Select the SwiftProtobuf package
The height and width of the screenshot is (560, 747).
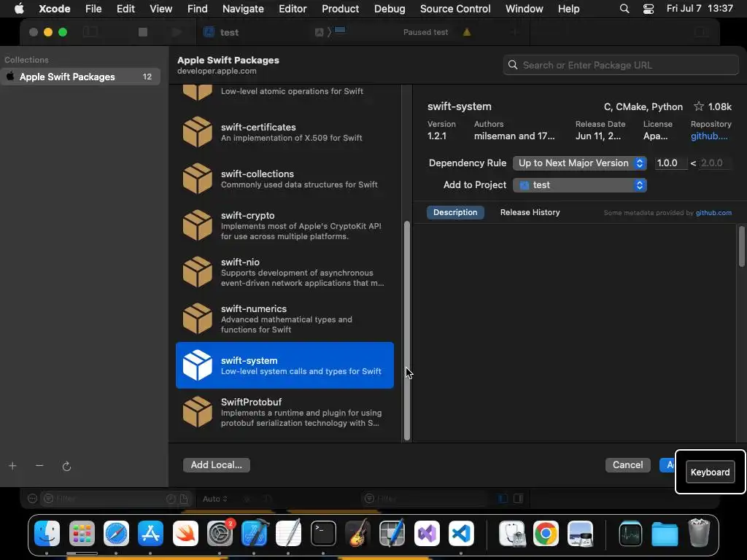click(x=285, y=412)
